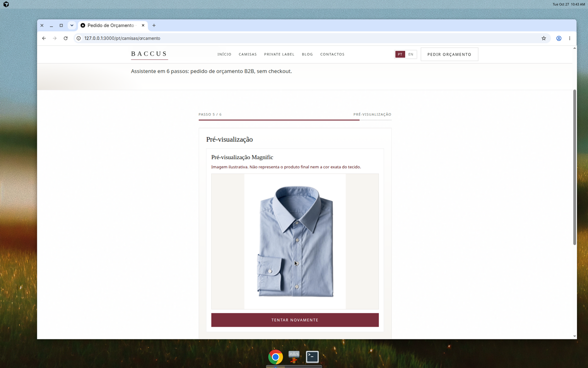Click the step progress bar
Viewport: 588px width, 368px height.
(x=295, y=120)
